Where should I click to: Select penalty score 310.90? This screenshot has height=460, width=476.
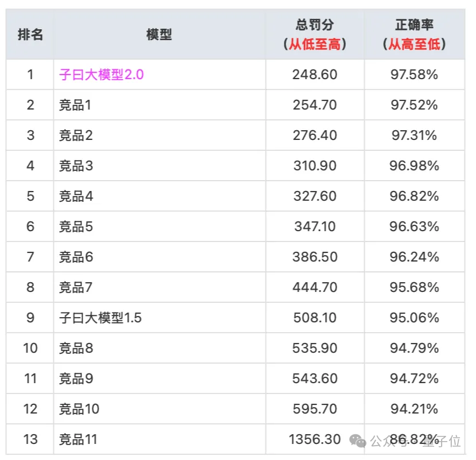315,166
